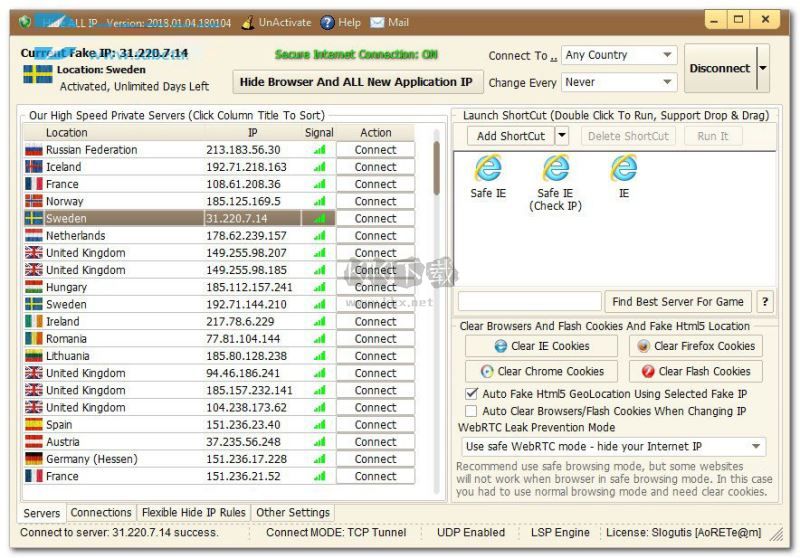Image resolution: width=800 pixels, height=558 pixels.
Task: Click the Lithuania flag icon
Action: 34,356
